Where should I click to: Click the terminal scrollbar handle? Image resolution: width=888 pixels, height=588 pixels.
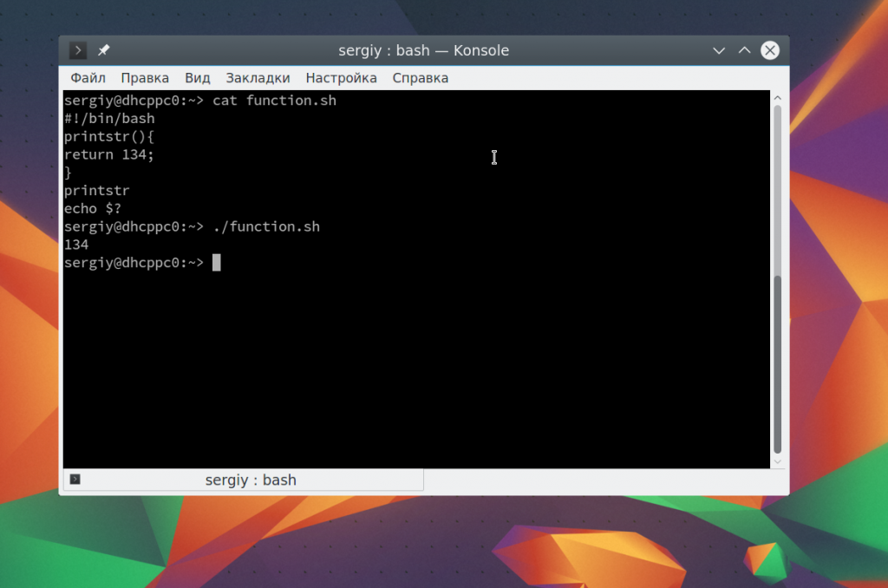click(x=777, y=364)
